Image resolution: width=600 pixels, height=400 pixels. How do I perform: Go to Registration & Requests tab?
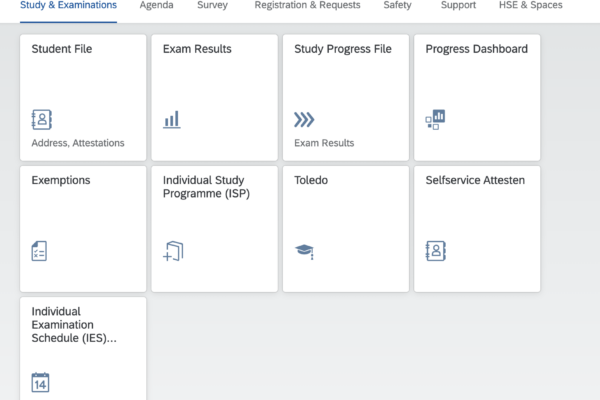[307, 5]
